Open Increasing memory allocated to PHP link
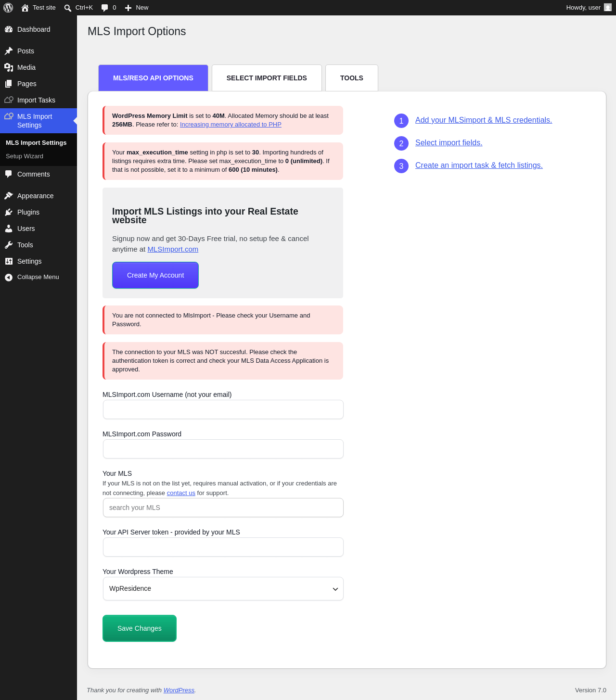 coord(231,125)
